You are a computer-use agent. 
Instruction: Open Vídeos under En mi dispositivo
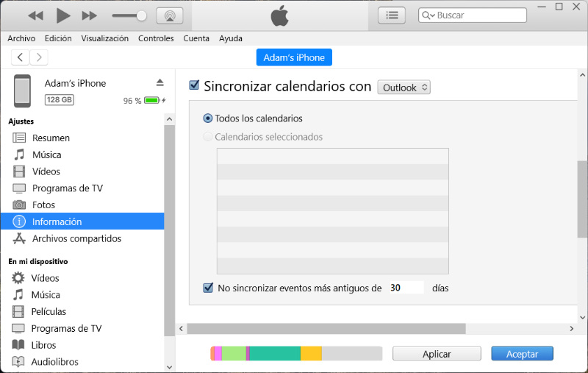coord(82,278)
